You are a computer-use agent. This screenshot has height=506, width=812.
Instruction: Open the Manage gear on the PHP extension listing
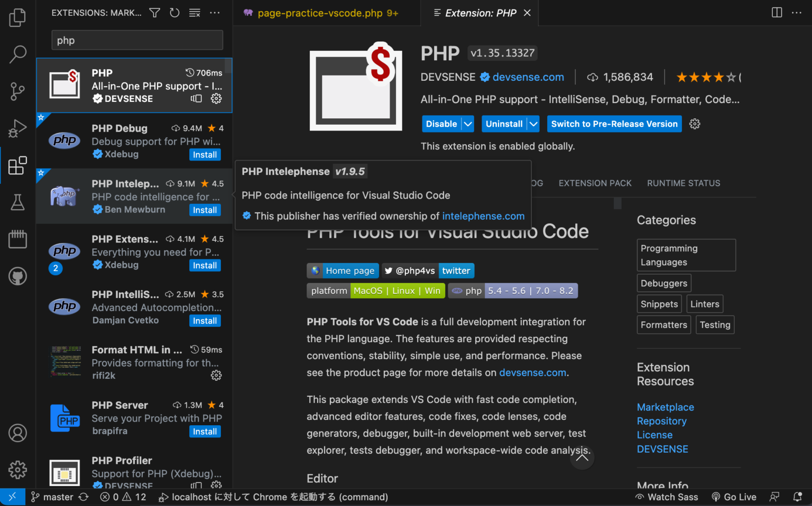pos(216,98)
